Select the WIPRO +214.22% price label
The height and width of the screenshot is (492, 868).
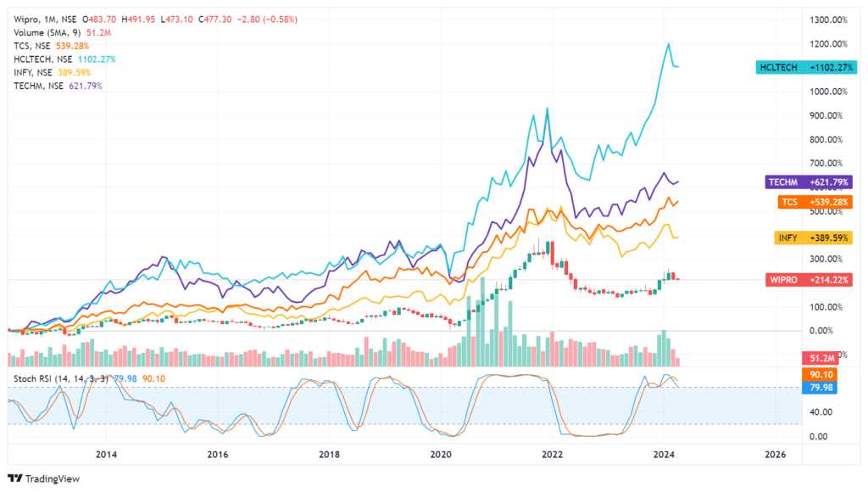tap(809, 280)
